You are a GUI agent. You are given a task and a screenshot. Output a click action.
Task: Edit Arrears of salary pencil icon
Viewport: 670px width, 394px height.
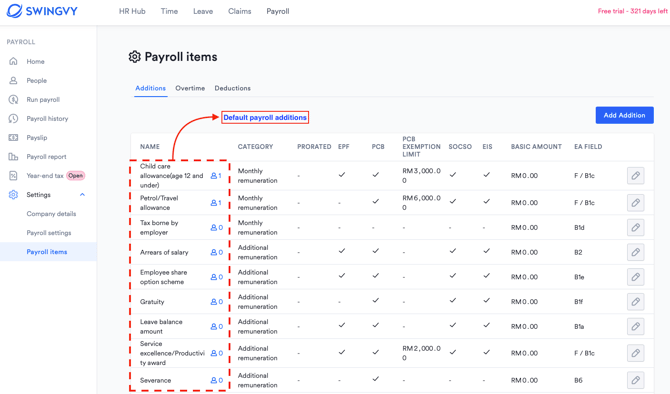[x=635, y=252]
